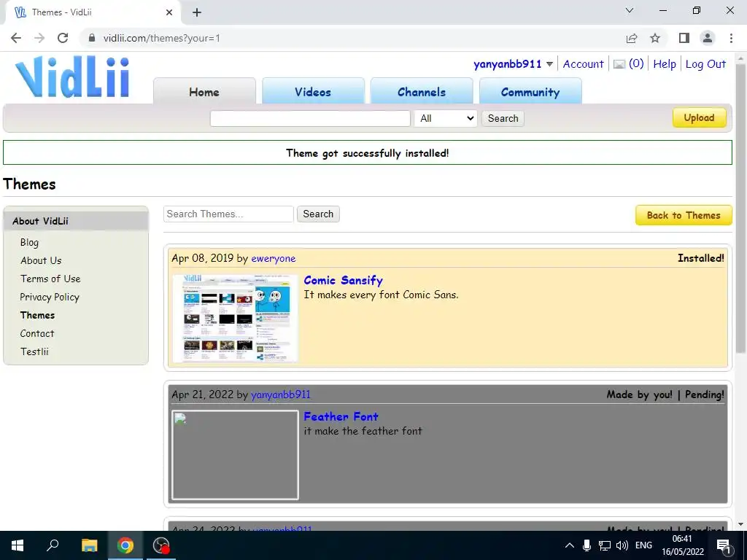Switch to the Channels tab
Image resolution: width=747 pixels, height=560 pixels.
pyautogui.click(x=422, y=91)
